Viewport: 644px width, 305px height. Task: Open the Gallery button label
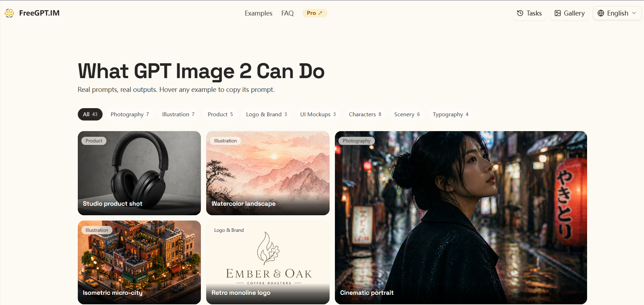coord(574,13)
